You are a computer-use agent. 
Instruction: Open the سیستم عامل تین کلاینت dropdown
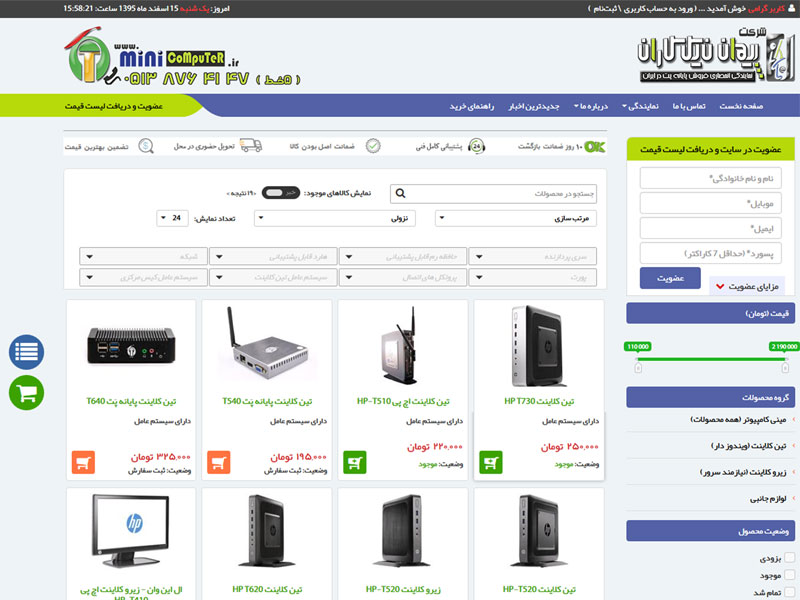click(x=273, y=278)
